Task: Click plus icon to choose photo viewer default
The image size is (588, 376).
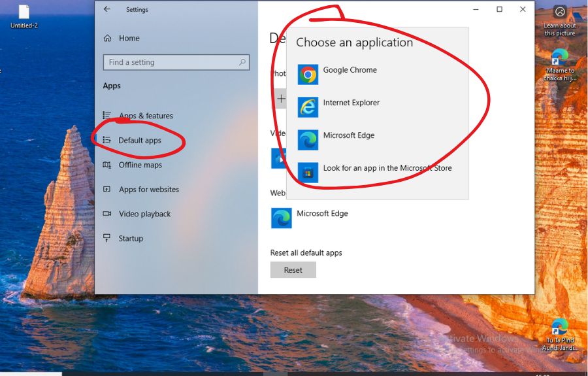Action: pos(280,99)
